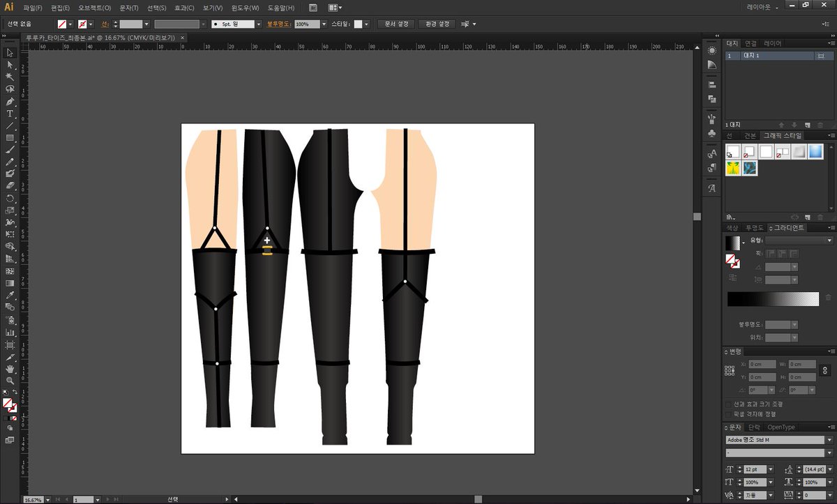Image resolution: width=837 pixels, height=504 pixels.
Task: Select the Eraser tool
Action: 10,185
